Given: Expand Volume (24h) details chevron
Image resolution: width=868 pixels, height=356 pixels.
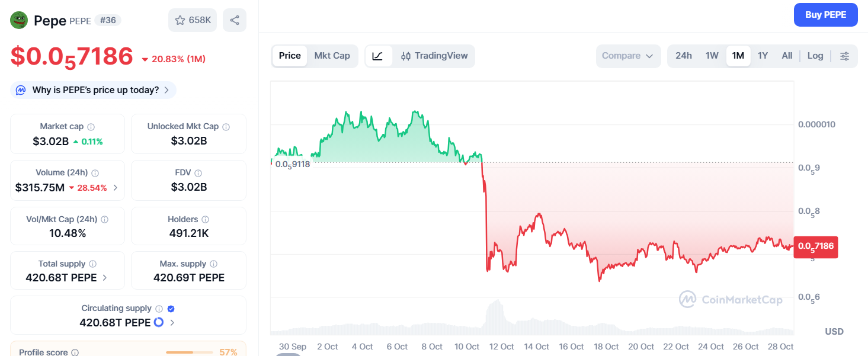Looking at the screenshot, I should 116,186.
